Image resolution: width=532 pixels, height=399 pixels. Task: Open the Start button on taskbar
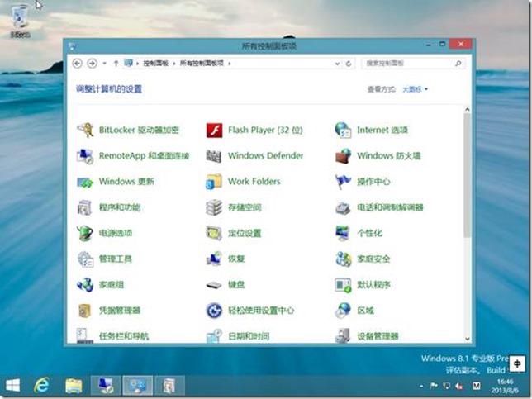(x=12, y=386)
